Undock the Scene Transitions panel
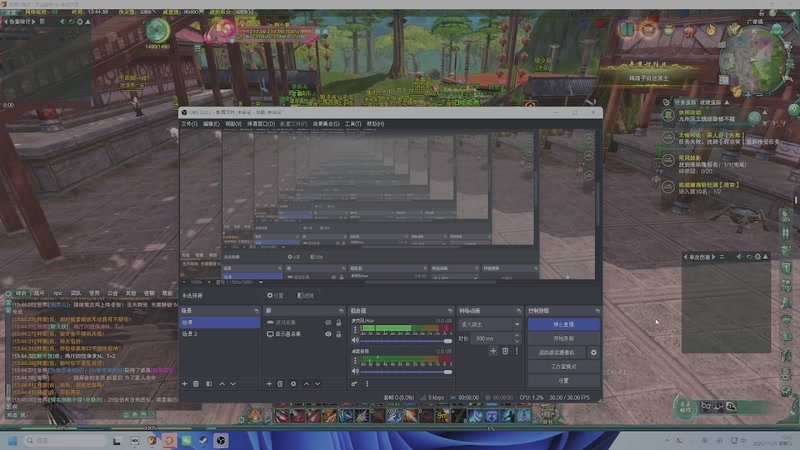Screen dimensions: 800x450 click(x=518, y=311)
